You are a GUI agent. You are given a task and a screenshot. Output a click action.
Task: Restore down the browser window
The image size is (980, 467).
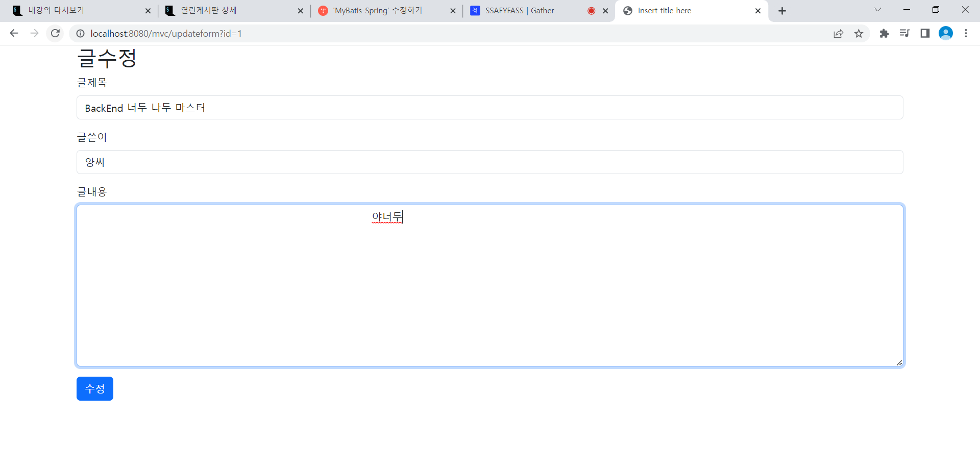[936, 10]
